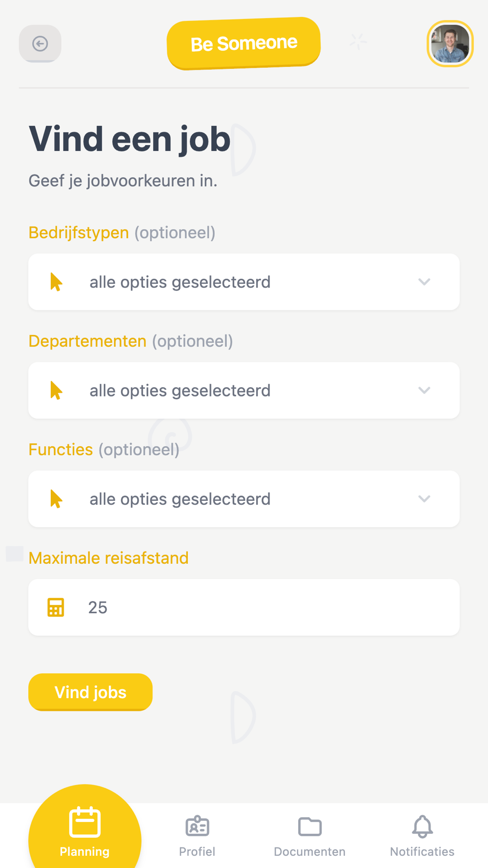Click the cursor icon in Departementen field
Screen dimensions: 488x868
point(56,391)
